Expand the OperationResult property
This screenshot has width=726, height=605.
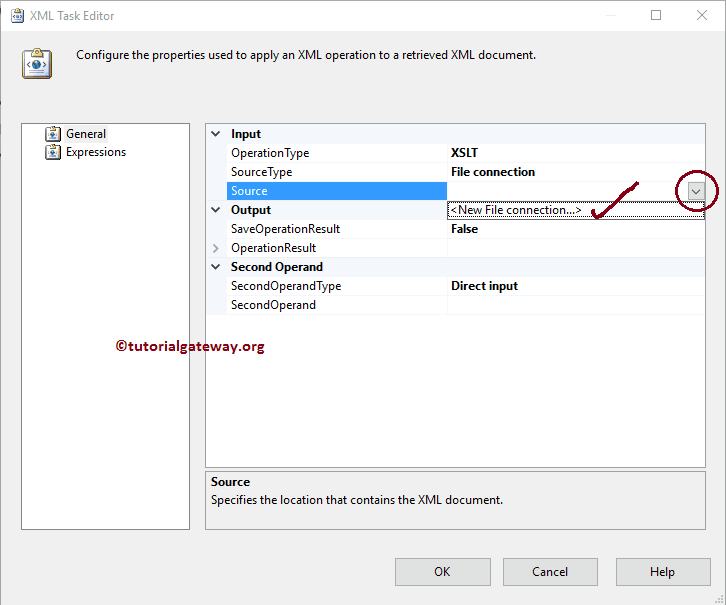pos(216,248)
